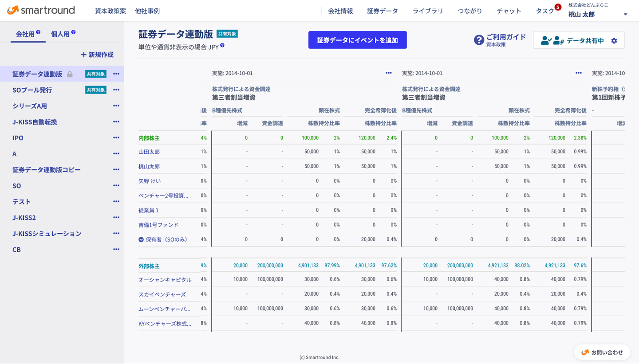Image resolution: width=639 pixels, height=364 pixels.
Task: Click the 新規作成 button
Action: click(x=97, y=55)
